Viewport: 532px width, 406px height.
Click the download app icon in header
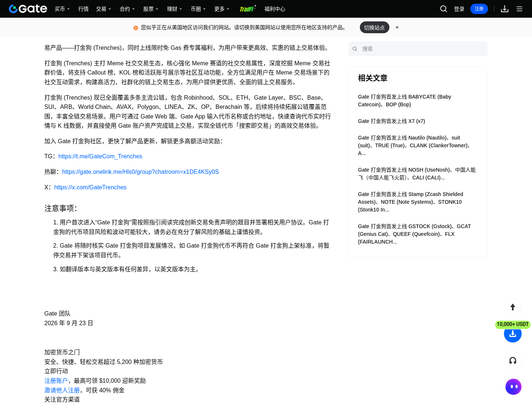(505, 9)
